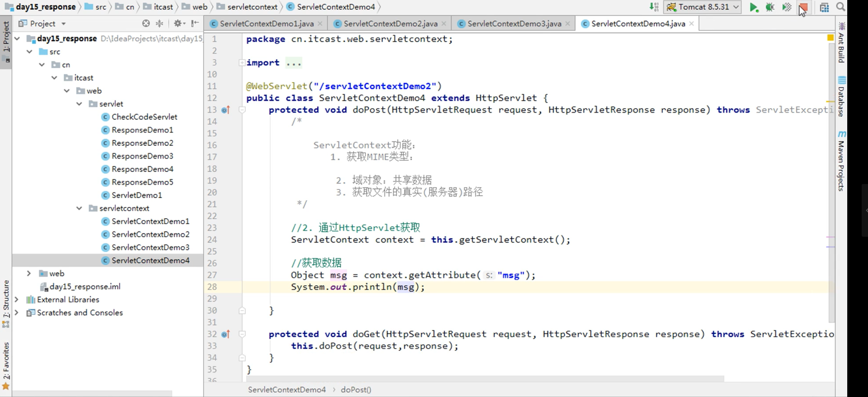This screenshot has height=397, width=868.
Task: Open Project panel settings gear
Action: pos(178,24)
